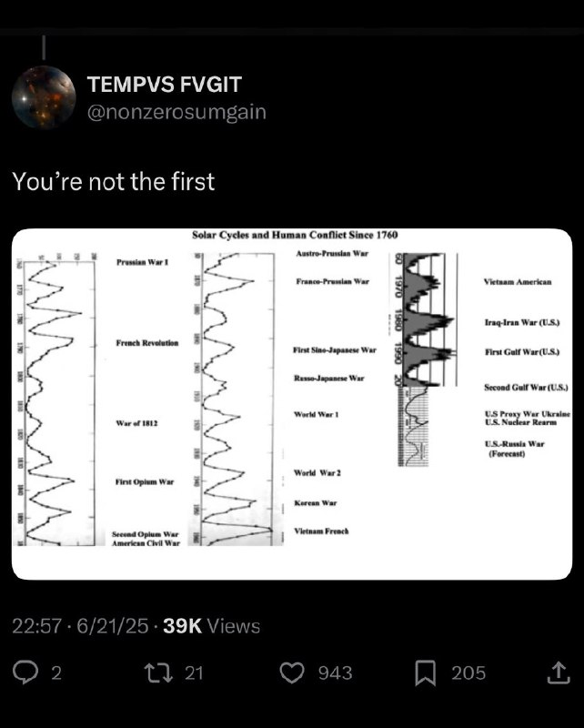The image size is (584, 728).
Task: Bookmark this tweet with the bookmark icon
Action: coord(425,672)
